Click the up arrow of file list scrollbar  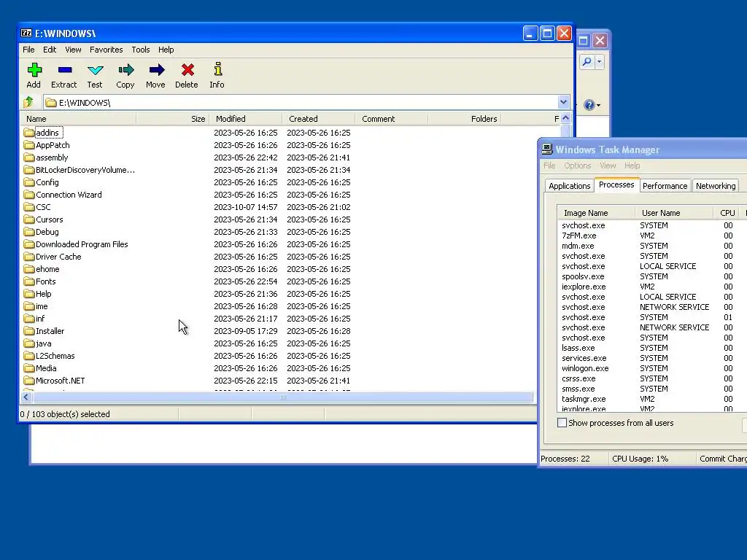(565, 118)
